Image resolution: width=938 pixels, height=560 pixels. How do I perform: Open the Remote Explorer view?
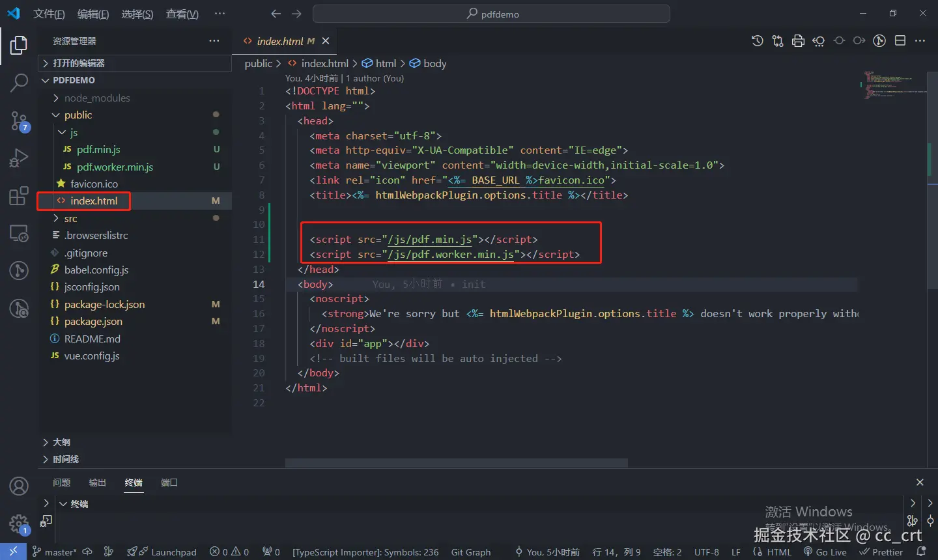tap(19, 233)
